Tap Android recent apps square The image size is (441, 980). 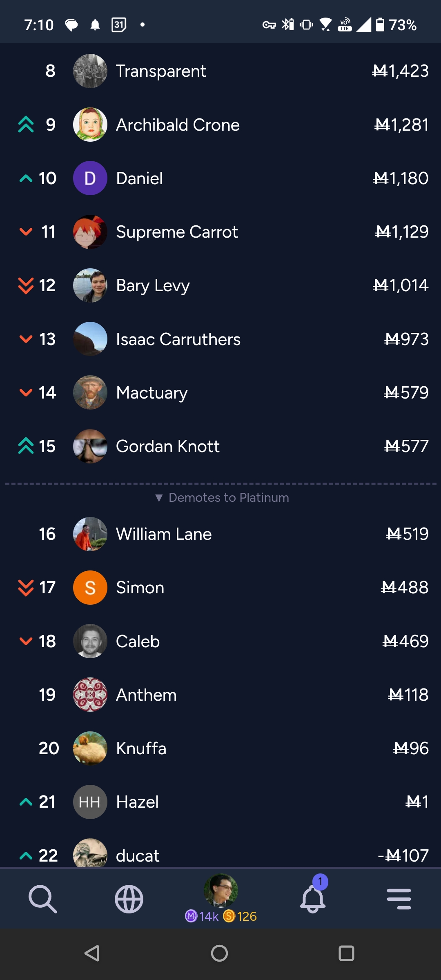click(x=346, y=953)
